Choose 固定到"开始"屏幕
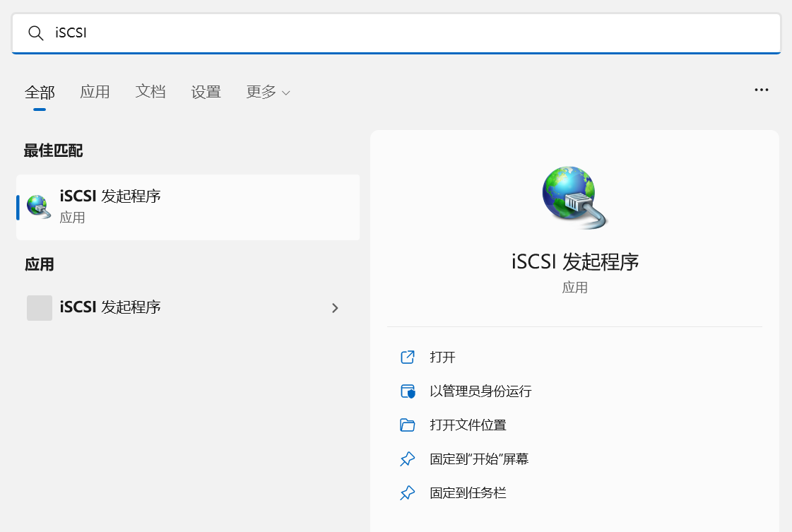 click(x=479, y=459)
